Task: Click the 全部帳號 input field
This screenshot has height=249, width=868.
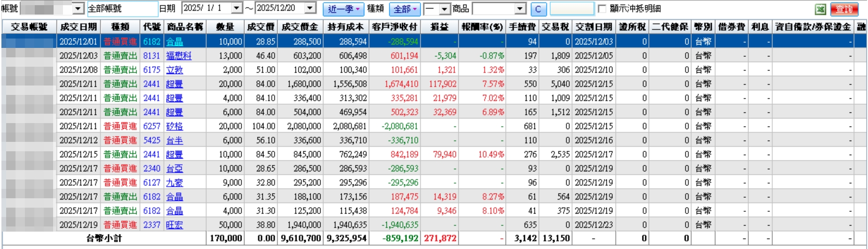Action: coord(122,8)
